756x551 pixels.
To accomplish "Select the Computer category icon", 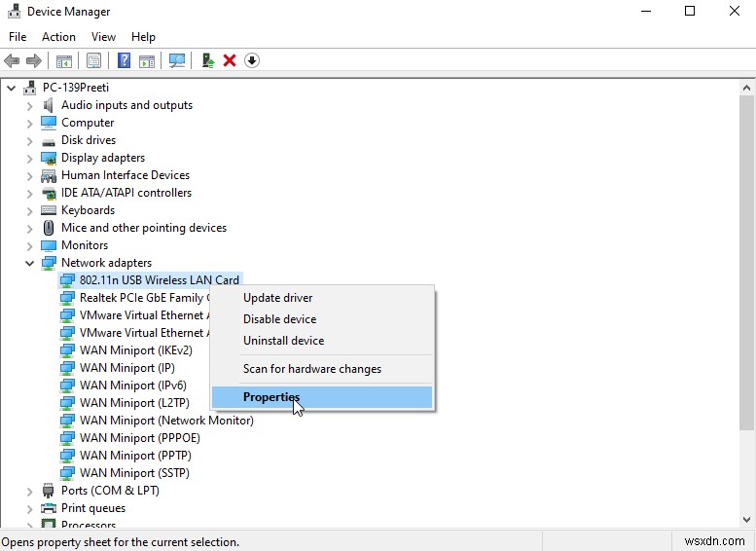I will tap(49, 123).
